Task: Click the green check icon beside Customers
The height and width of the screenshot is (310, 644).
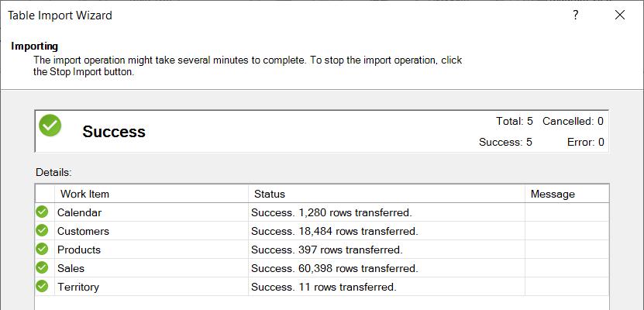Action: pyautogui.click(x=42, y=231)
